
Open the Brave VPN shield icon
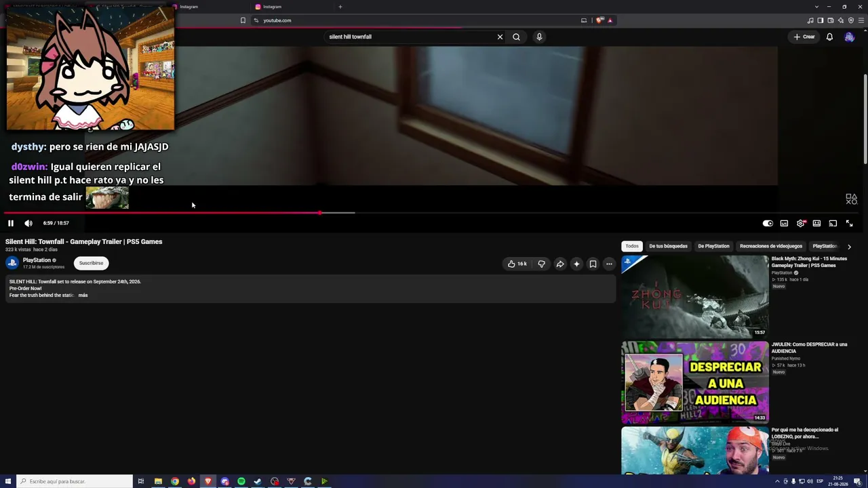coord(851,20)
